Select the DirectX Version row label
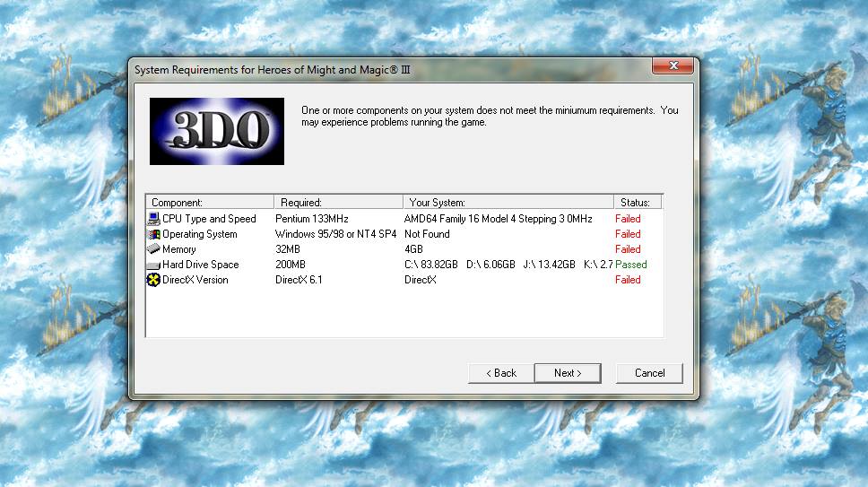The image size is (868, 487). click(195, 280)
